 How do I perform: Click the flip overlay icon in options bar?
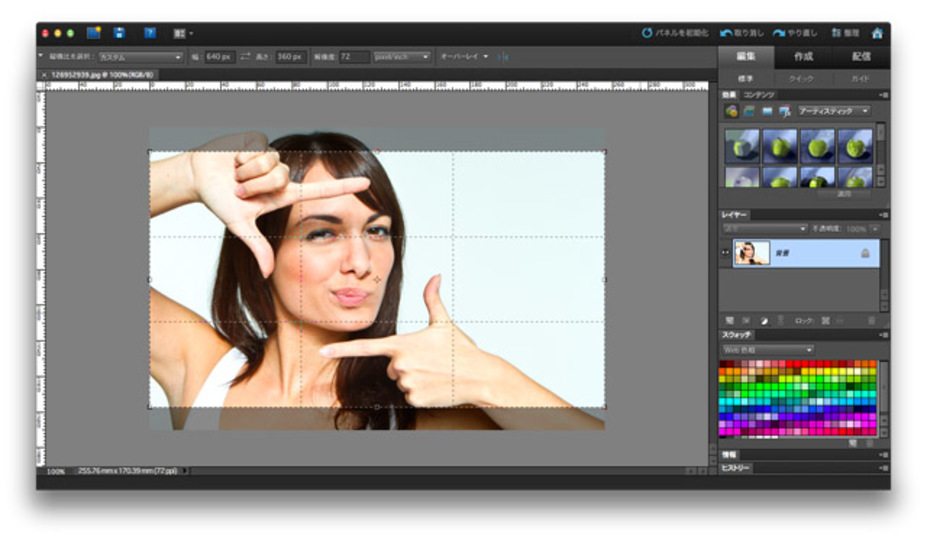coord(503,57)
